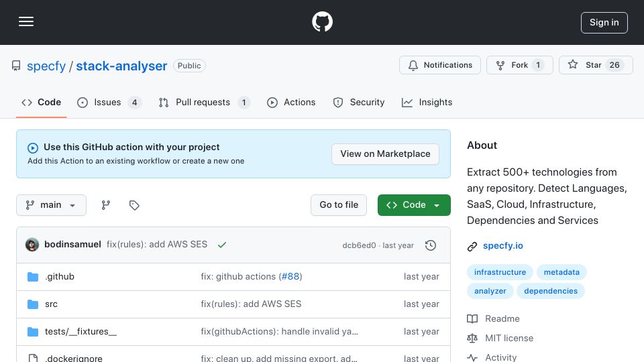Click the Notifications bell button

(x=440, y=65)
